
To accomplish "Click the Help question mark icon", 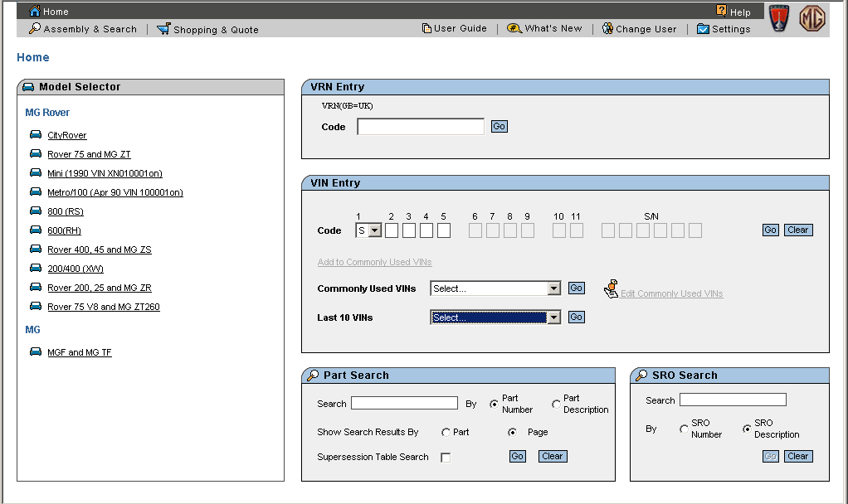I will pyautogui.click(x=721, y=10).
